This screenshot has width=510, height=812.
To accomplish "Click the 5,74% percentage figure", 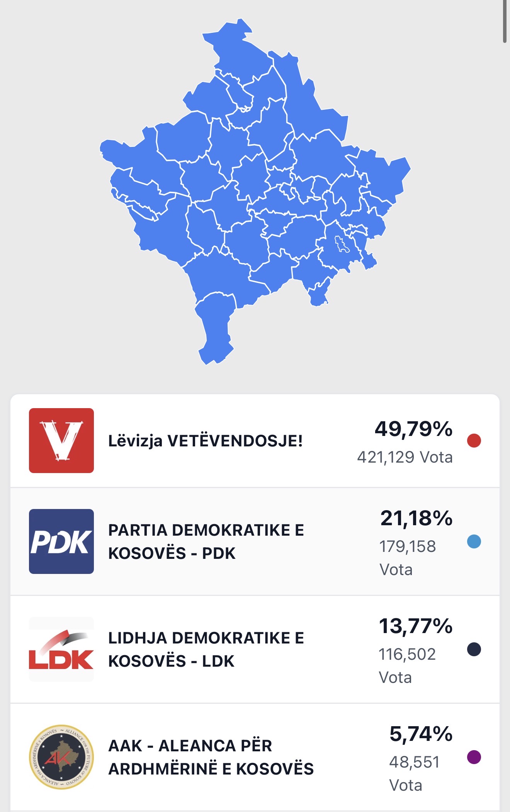I will click(421, 734).
